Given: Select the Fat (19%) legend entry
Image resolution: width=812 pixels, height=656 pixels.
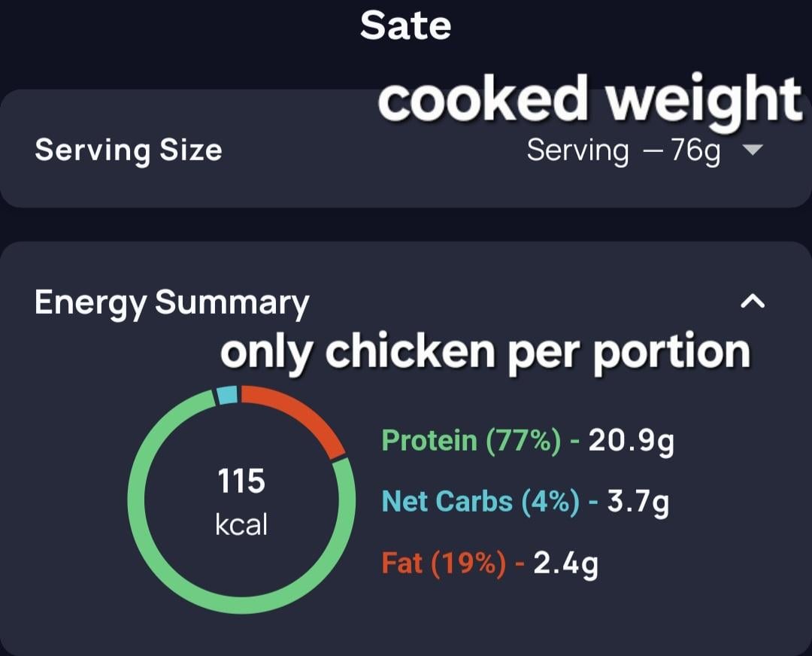Looking at the screenshot, I should [x=444, y=563].
